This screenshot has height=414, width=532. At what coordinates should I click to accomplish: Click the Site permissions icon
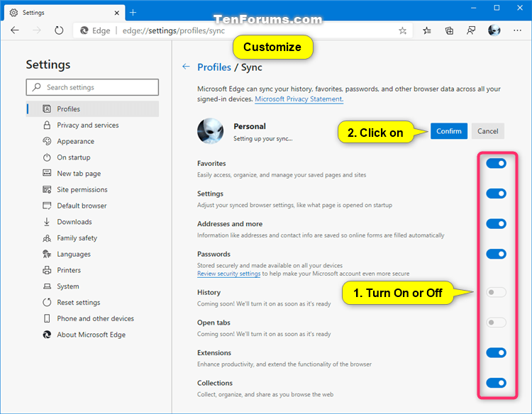point(47,189)
